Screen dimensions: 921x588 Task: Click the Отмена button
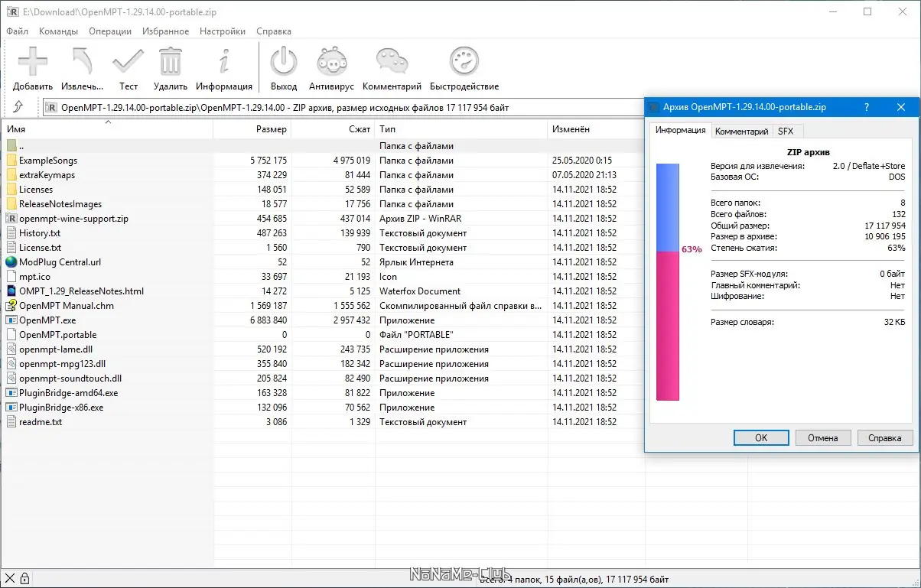coord(822,438)
